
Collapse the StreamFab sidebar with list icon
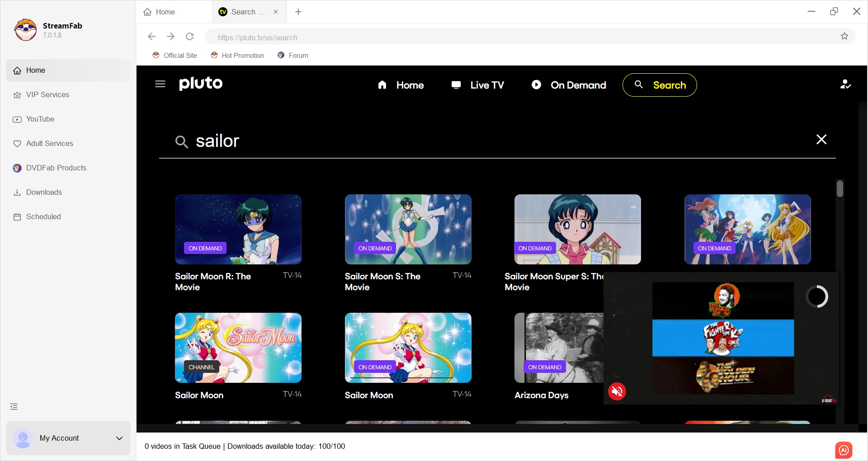14,406
